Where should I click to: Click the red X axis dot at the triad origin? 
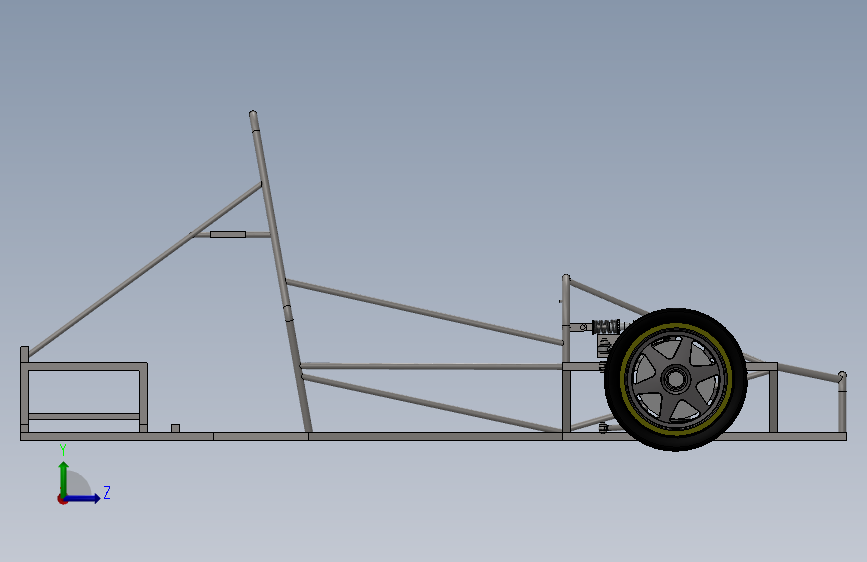tap(62, 499)
